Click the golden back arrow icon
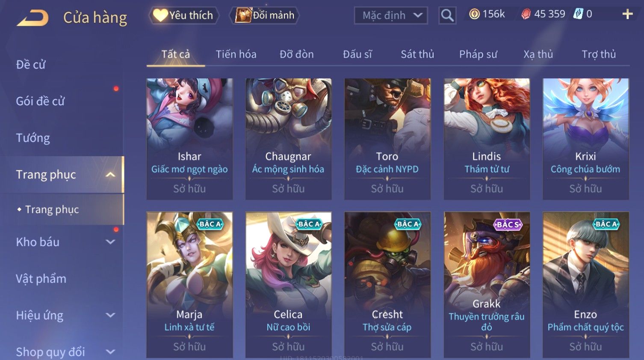644x360 pixels. [33, 18]
